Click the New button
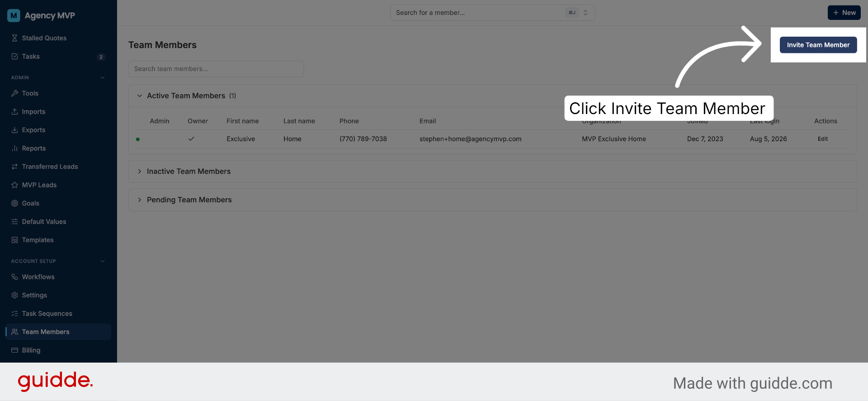868x401 pixels. (844, 13)
